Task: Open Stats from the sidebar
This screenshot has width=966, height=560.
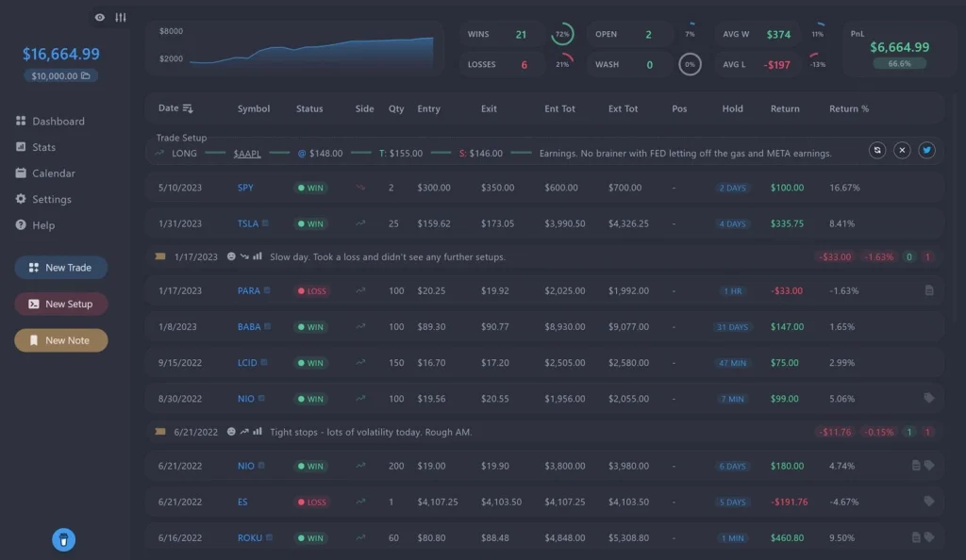Action: (x=22, y=147)
